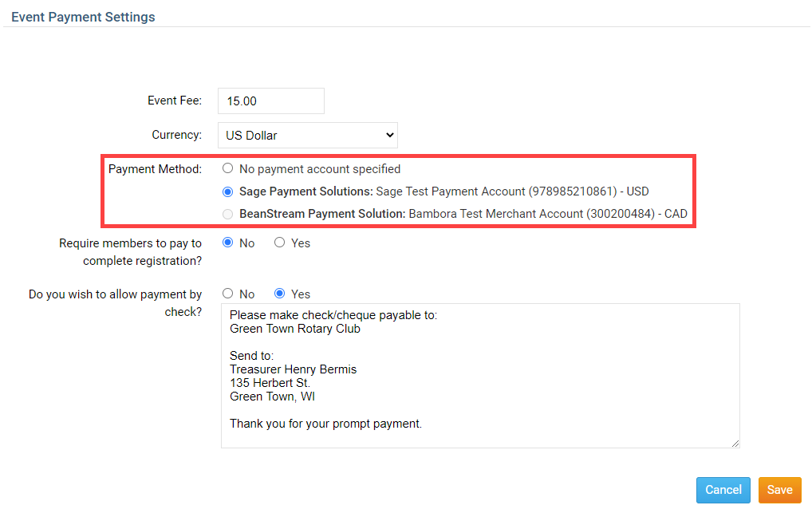Image resolution: width=812 pixels, height=513 pixels.
Task: Select the BeanStream Payment Solution radio button
Action: coord(228,214)
